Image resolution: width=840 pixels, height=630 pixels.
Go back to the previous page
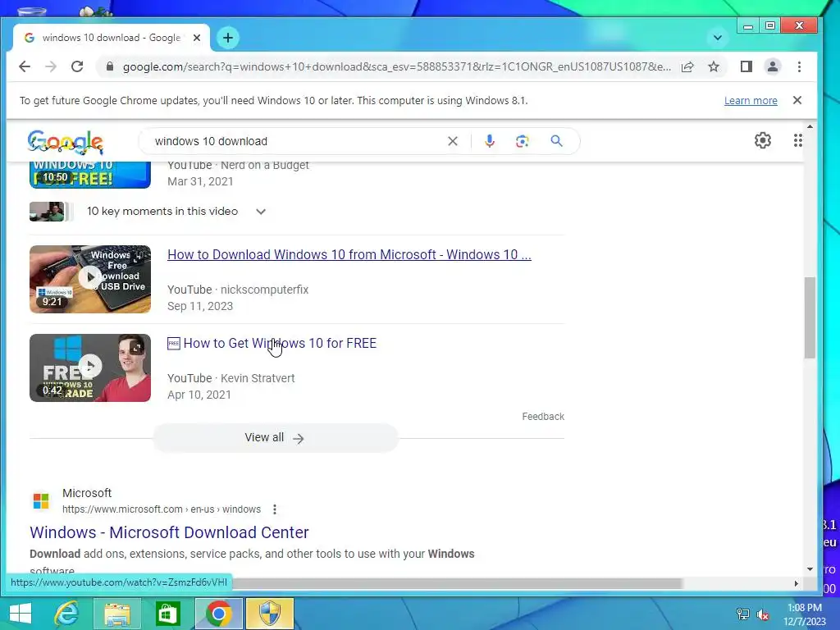point(25,66)
